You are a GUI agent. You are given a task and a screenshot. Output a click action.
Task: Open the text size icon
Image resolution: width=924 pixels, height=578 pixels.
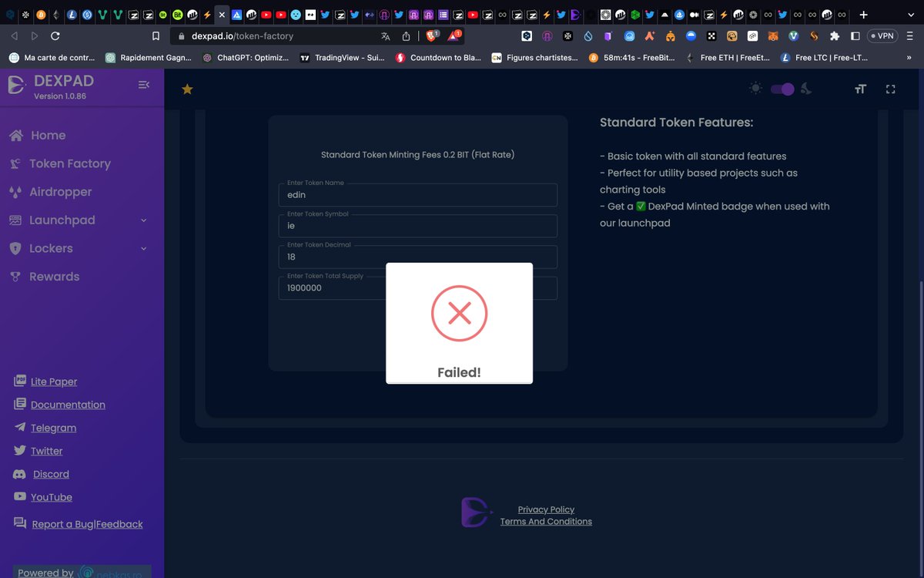click(x=860, y=89)
